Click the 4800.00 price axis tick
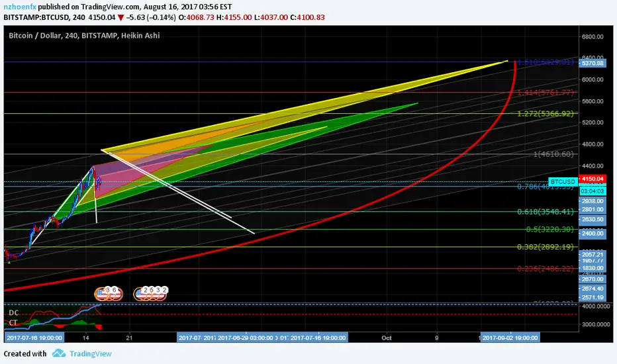617x364 pixels. click(593, 144)
